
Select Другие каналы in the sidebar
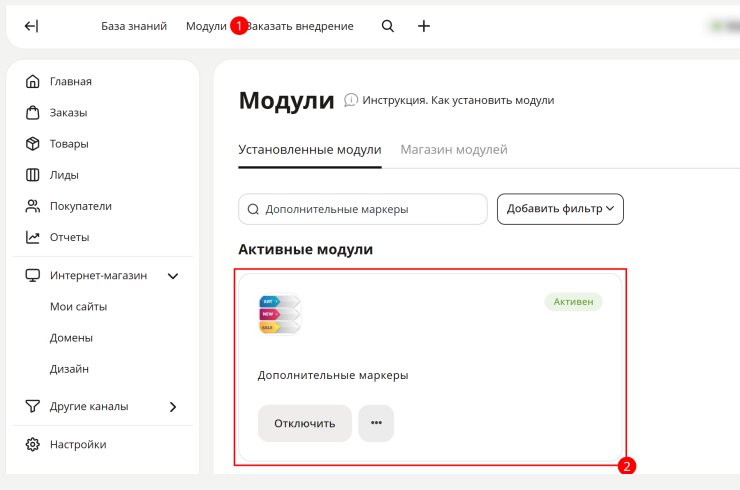(x=89, y=406)
